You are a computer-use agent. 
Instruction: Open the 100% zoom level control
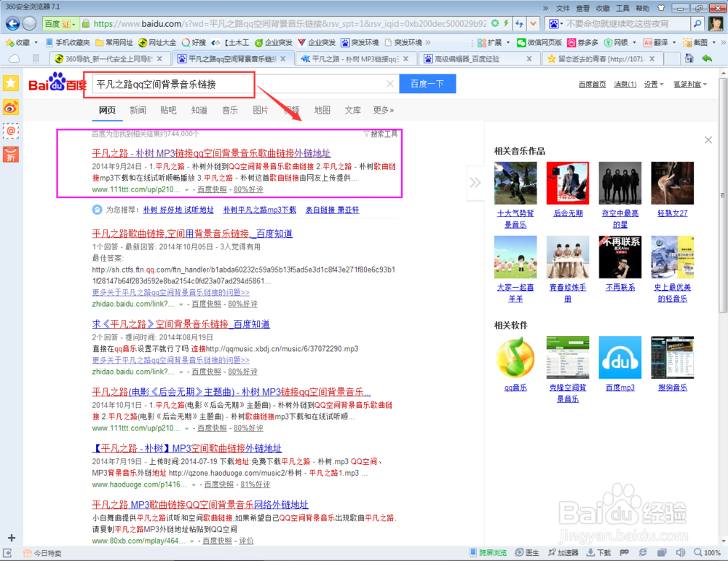tap(708, 553)
